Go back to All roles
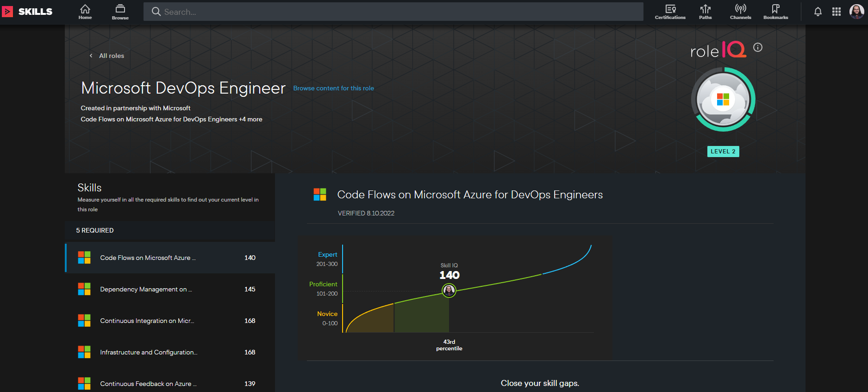Viewport: 868px width, 392px height. pos(107,56)
